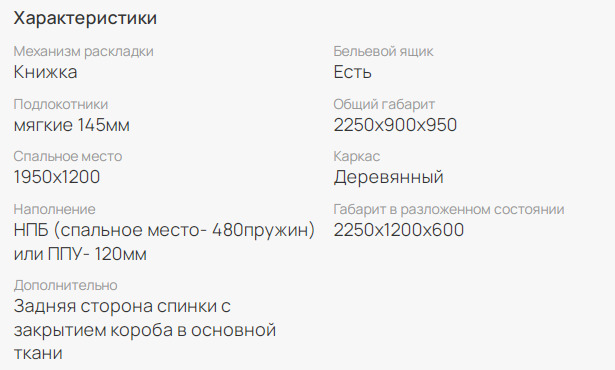Image resolution: width=615 pixels, height=370 pixels.
Task: Select the Спальное место label
Action: (68, 157)
